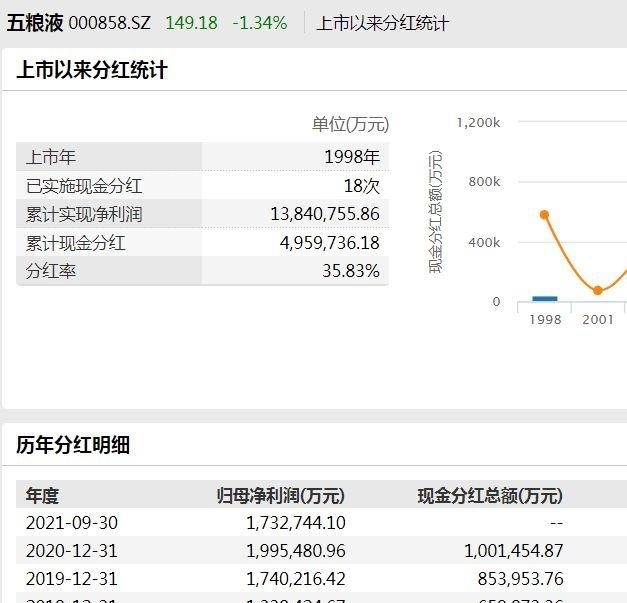Screen dimensions: 627x603
Task: Click the 2001 x-axis label
Action: (x=598, y=320)
